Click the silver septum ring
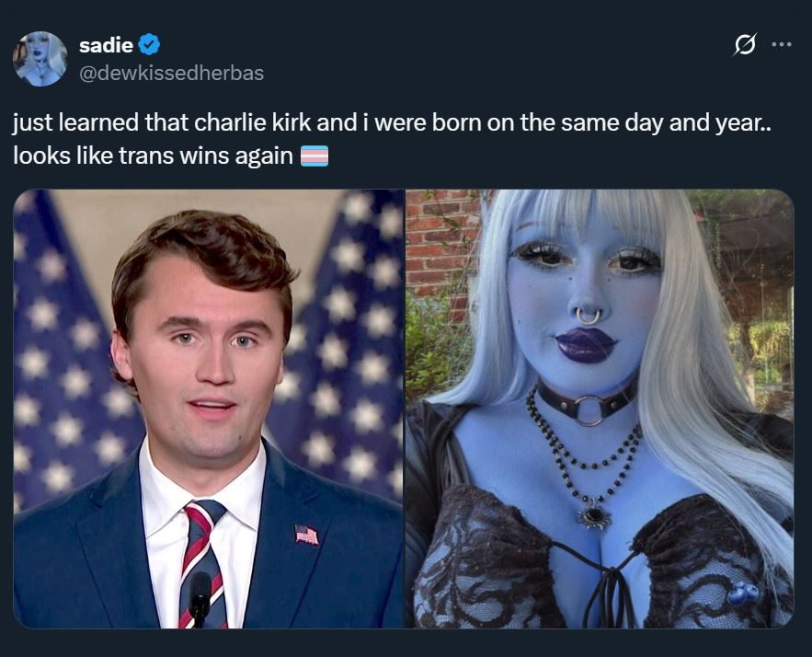Screen dimensions: 812x657 pyautogui.click(x=589, y=315)
